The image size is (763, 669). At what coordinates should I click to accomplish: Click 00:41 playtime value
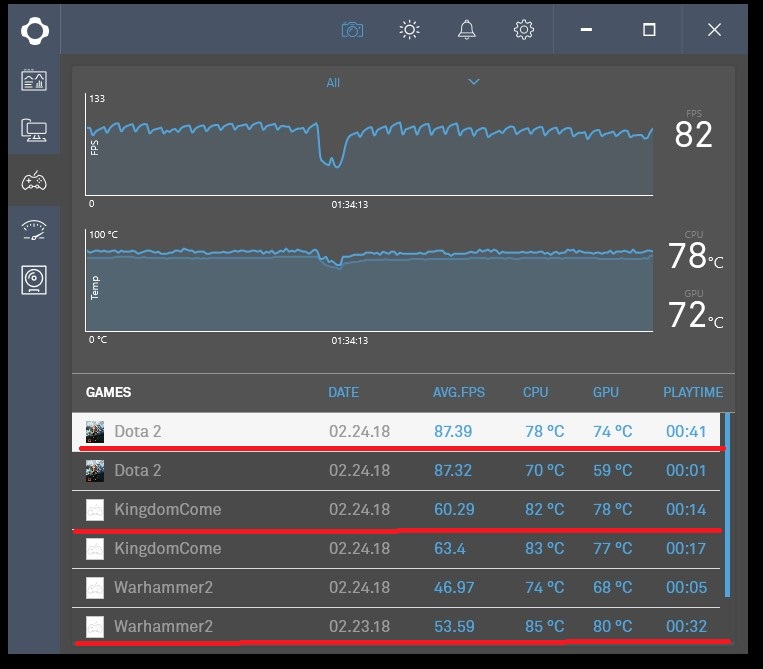(686, 431)
